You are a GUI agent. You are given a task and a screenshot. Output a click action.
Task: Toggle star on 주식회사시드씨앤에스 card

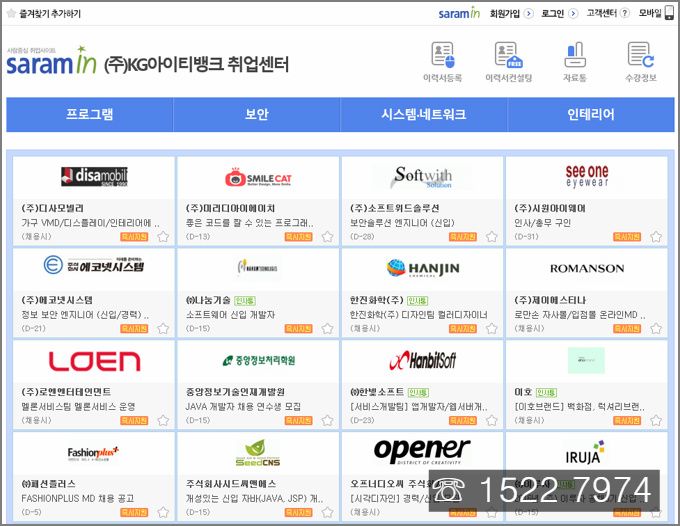click(x=327, y=513)
